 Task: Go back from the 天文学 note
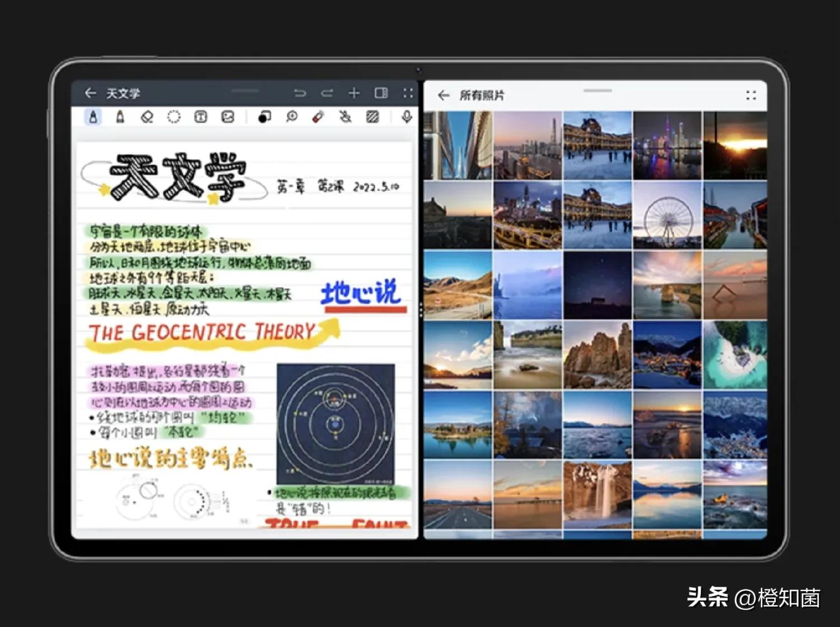[x=91, y=92]
